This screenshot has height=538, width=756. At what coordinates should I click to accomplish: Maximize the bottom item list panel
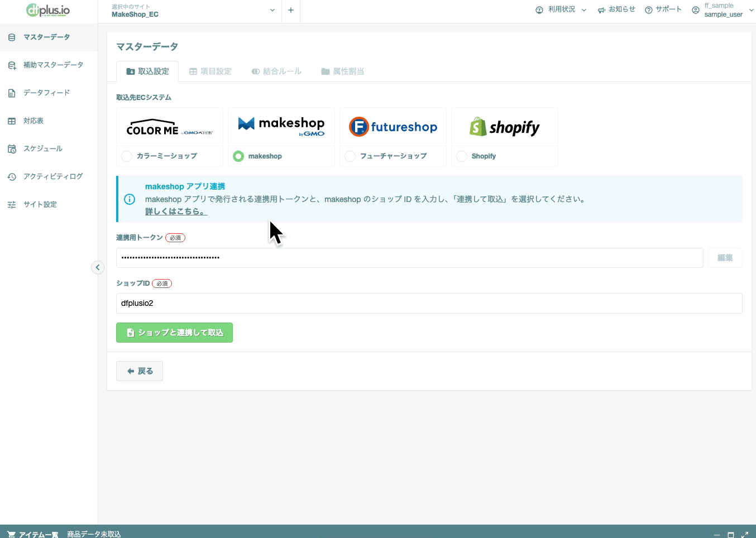click(731, 535)
